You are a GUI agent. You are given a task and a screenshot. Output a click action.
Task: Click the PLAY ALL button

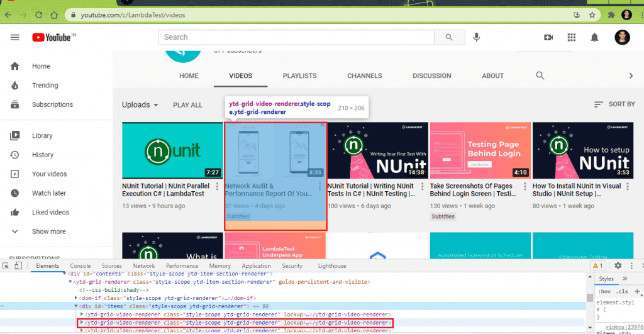tap(187, 105)
